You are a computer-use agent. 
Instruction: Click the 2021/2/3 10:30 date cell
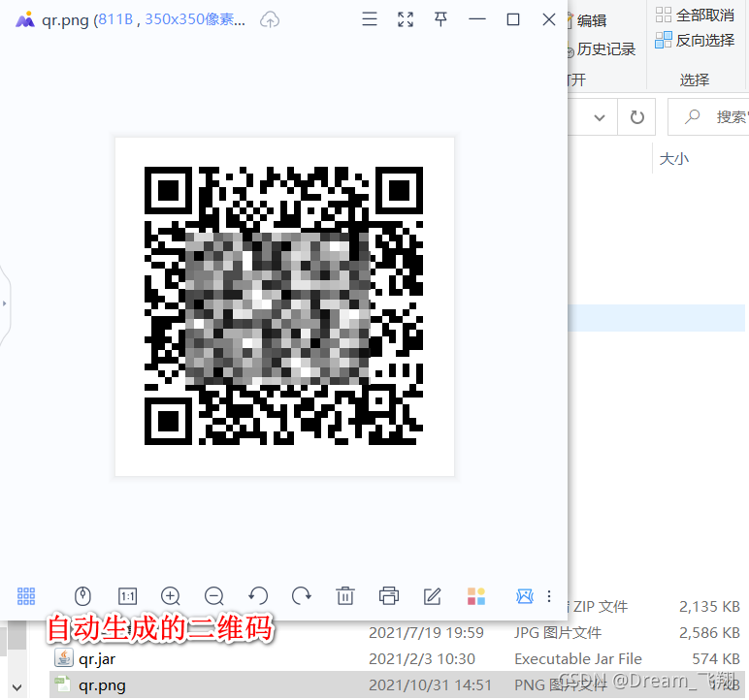tap(422, 659)
